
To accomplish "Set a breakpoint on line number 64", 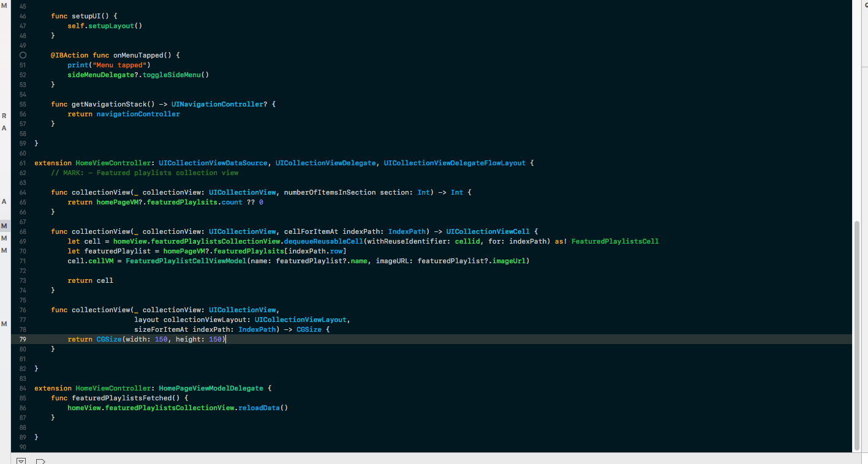I will [x=23, y=192].
